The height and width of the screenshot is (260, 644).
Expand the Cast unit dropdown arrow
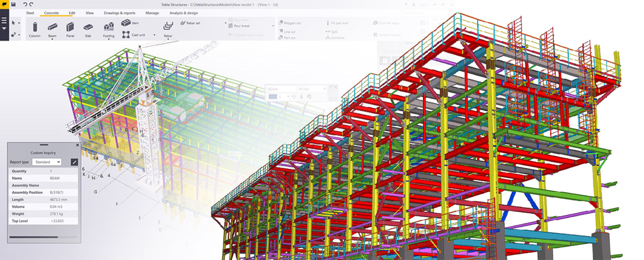pyautogui.click(x=154, y=34)
